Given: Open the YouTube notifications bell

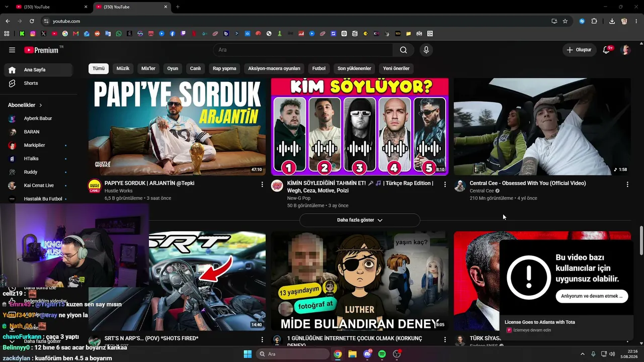Looking at the screenshot, I should pos(606,50).
